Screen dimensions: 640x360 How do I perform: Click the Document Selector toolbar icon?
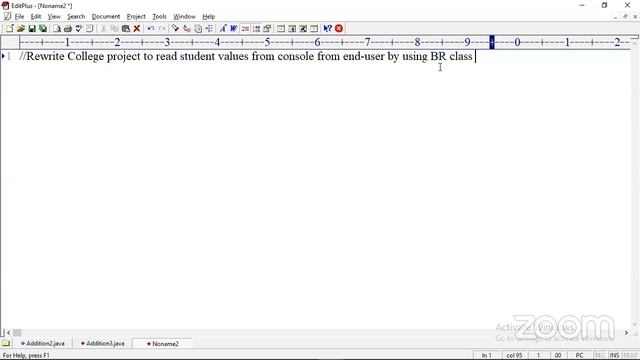[x=314, y=29]
